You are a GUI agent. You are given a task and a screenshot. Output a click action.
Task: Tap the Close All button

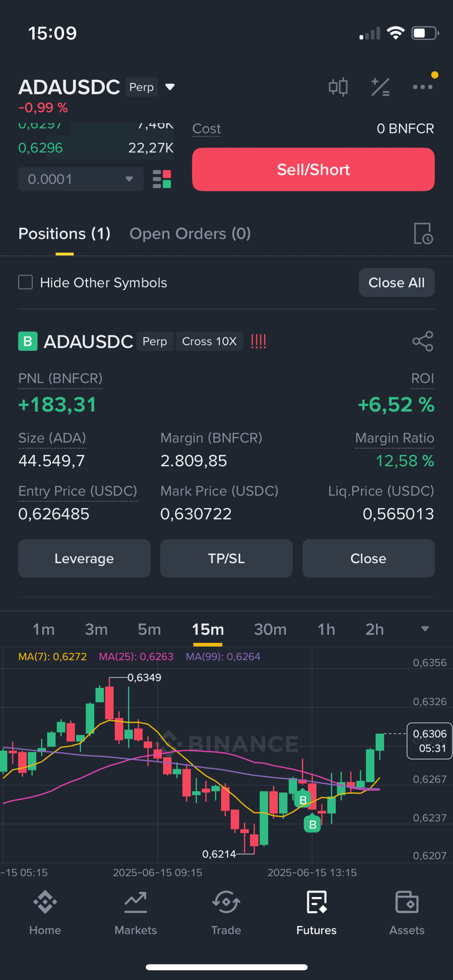397,283
